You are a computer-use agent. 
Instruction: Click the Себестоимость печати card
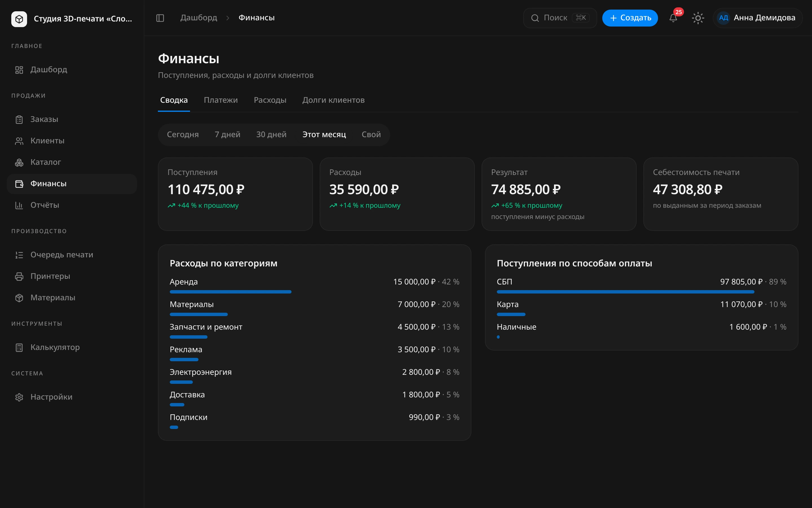point(721,194)
